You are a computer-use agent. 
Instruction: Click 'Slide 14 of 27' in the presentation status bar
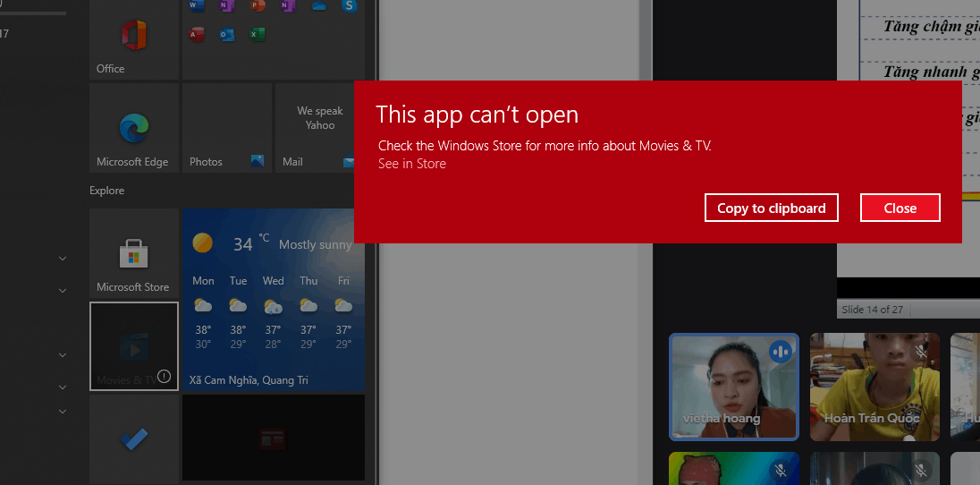pos(873,310)
